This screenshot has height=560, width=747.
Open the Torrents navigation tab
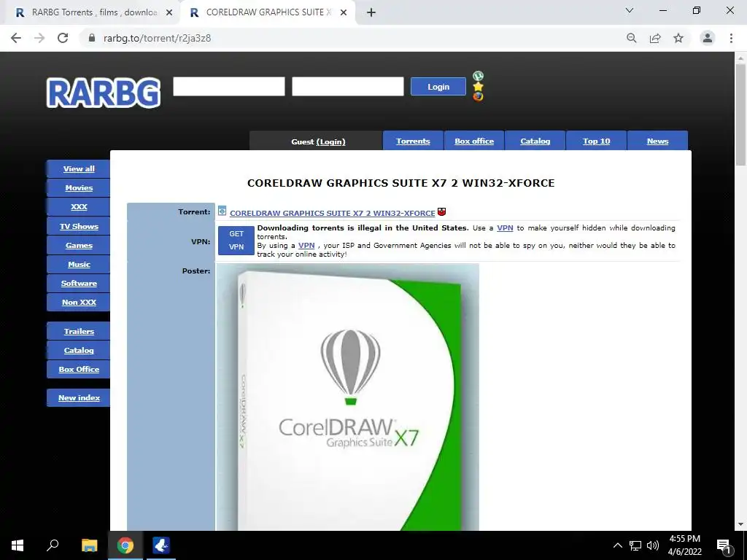point(413,141)
